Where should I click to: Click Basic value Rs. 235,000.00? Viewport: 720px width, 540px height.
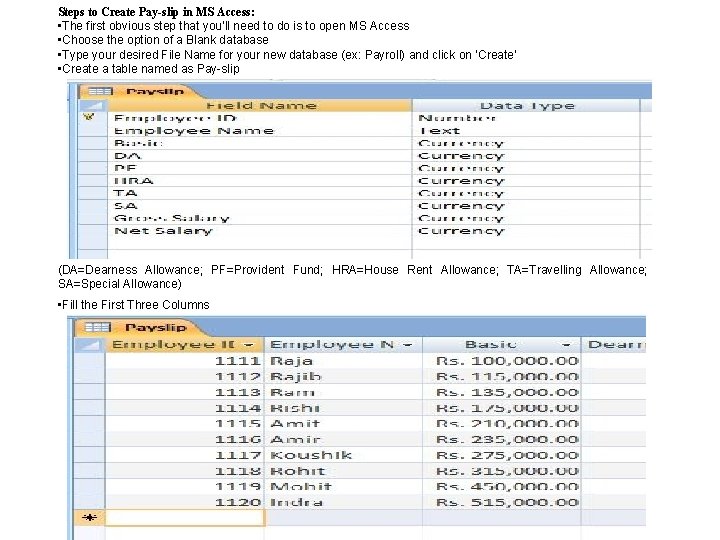501,439
